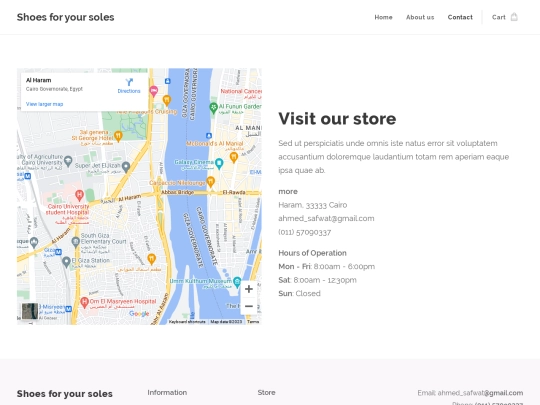This screenshot has height=405, width=540.
Task: Click the Super Jet ElJizah location pin
Action: point(126,167)
